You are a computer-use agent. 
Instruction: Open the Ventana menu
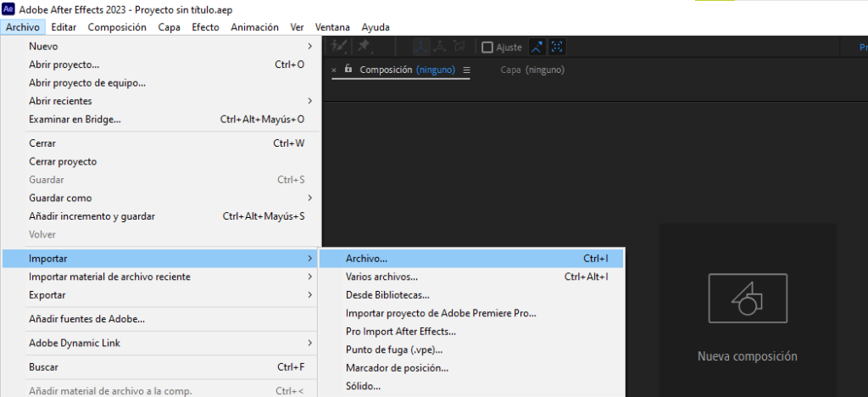coord(332,27)
